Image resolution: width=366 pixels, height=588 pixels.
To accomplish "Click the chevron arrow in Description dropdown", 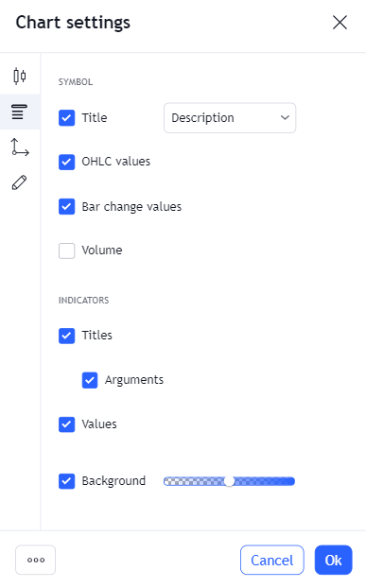I will pyautogui.click(x=285, y=118).
